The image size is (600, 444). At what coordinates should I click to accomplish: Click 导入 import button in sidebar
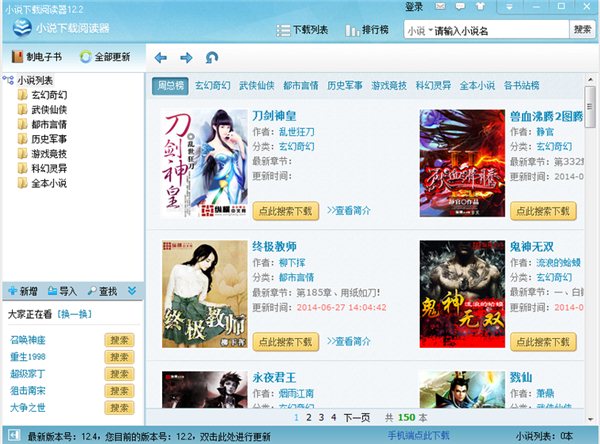point(63,291)
